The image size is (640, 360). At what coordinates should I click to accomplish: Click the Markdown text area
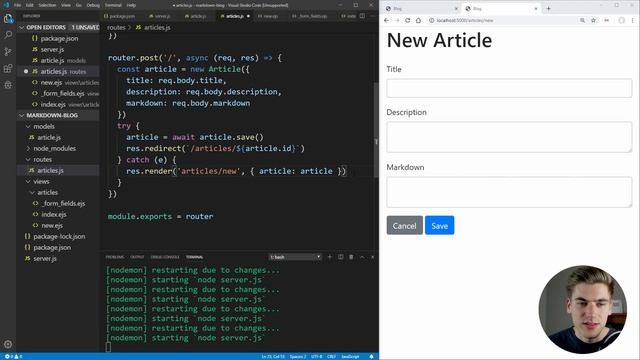(x=509, y=192)
